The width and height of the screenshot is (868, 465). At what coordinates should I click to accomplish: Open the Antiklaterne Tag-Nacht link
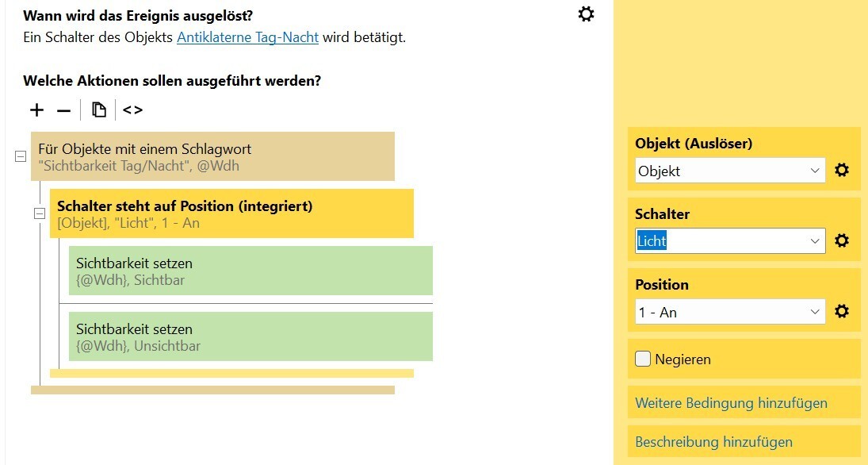coord(247,37)
